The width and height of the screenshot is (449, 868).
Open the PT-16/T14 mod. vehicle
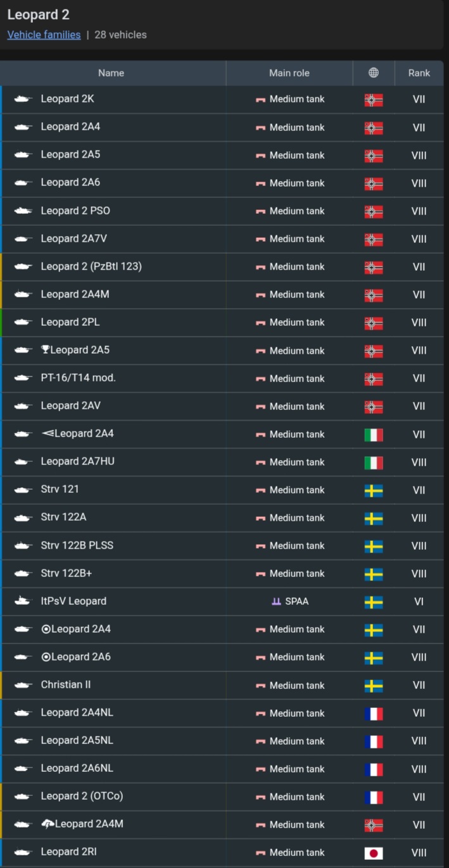[x=79, y=378]
